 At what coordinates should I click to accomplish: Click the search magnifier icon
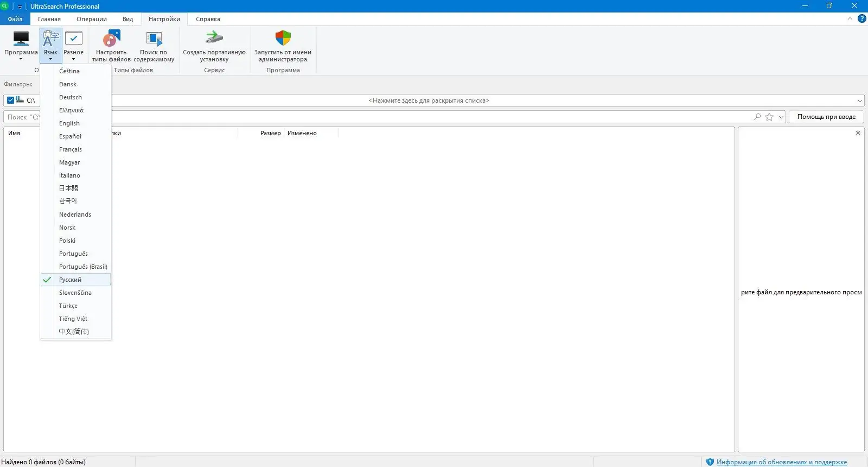pyautogui.click(x=757, y=117)
